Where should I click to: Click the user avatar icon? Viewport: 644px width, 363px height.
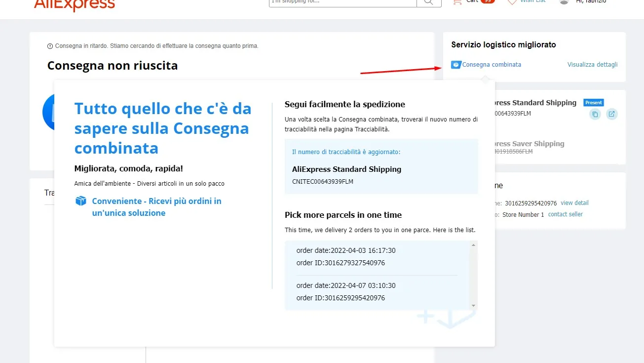(x=564, y=1)
